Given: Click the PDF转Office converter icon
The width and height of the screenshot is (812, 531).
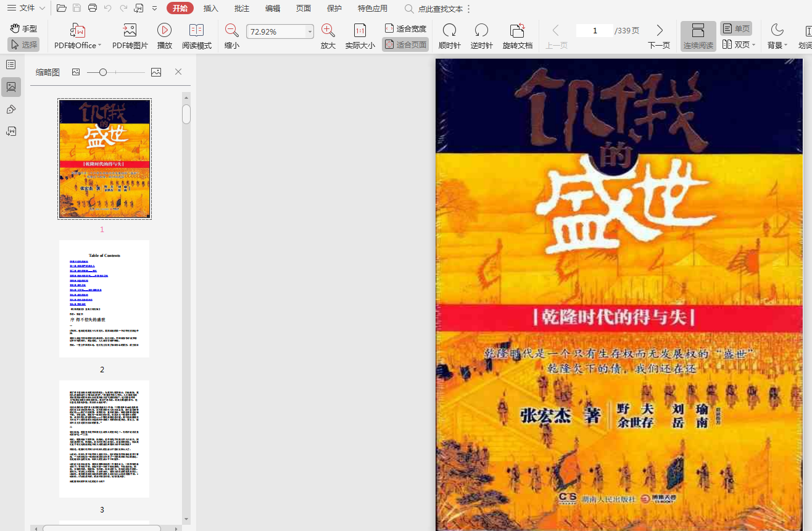Looking at the screenshot, I should point(78,30).
